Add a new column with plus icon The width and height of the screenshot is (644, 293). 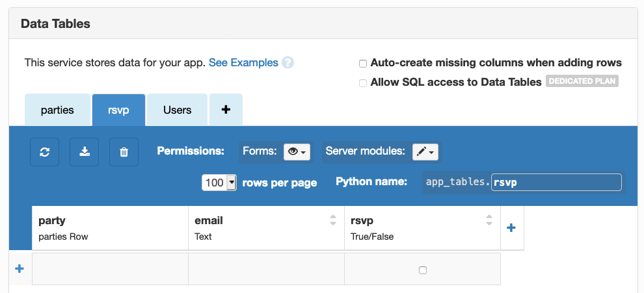511,228
